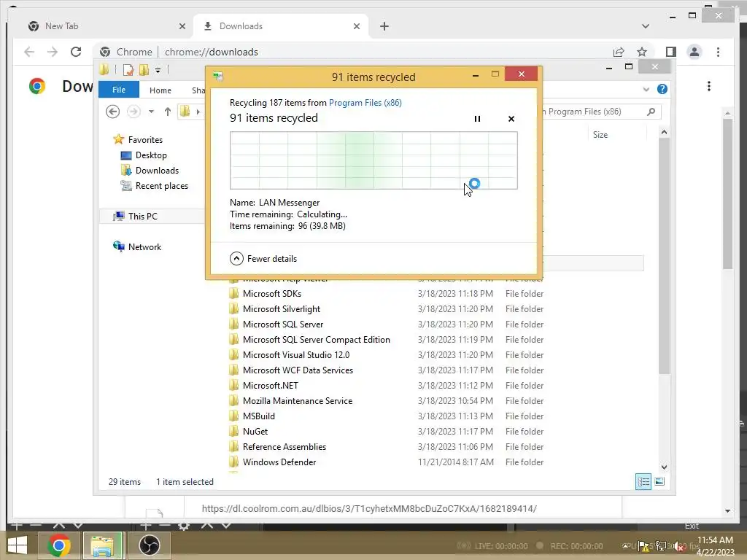
Task: Open the Chrome profile icon
Action: [x=694, y=52]
